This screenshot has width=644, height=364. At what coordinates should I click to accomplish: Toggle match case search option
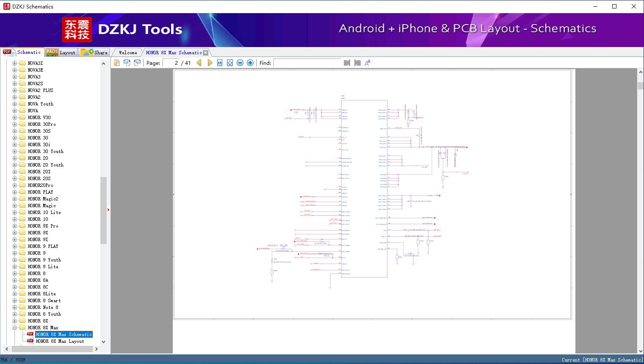(x=368, y=63)
